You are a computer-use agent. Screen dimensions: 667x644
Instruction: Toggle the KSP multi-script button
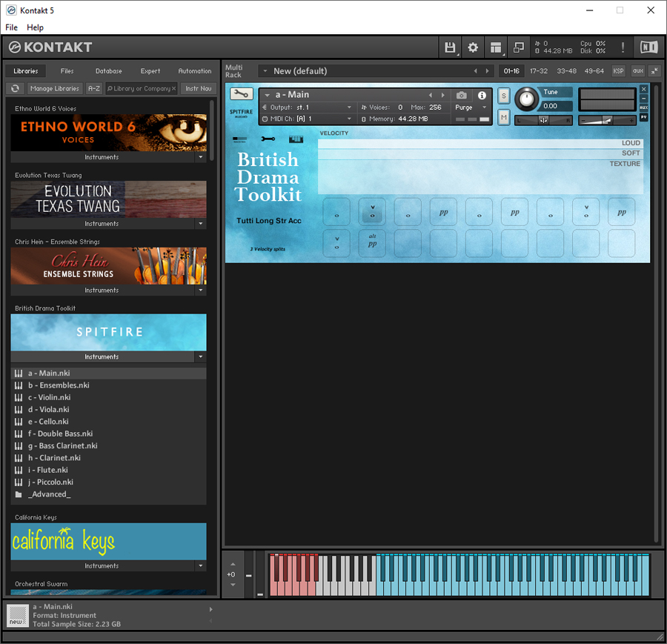pyautogui.click(x=618, y=71)
